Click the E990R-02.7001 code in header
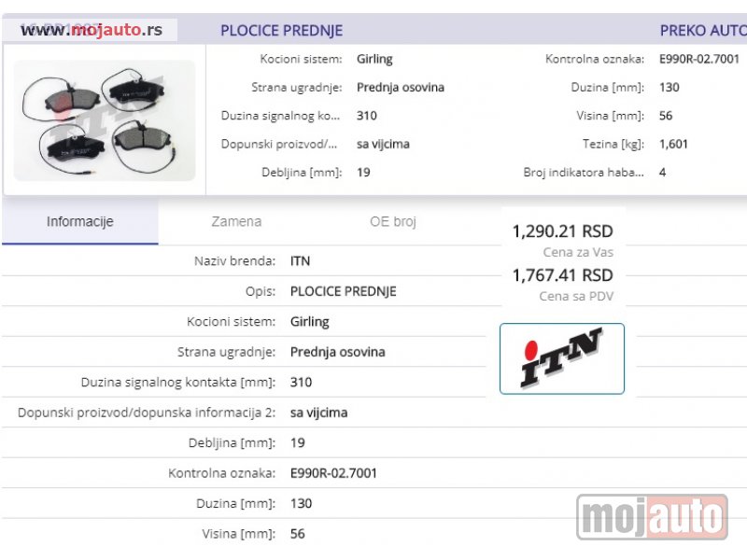Screen dimensions: 747x560 (x=698, y=59)
